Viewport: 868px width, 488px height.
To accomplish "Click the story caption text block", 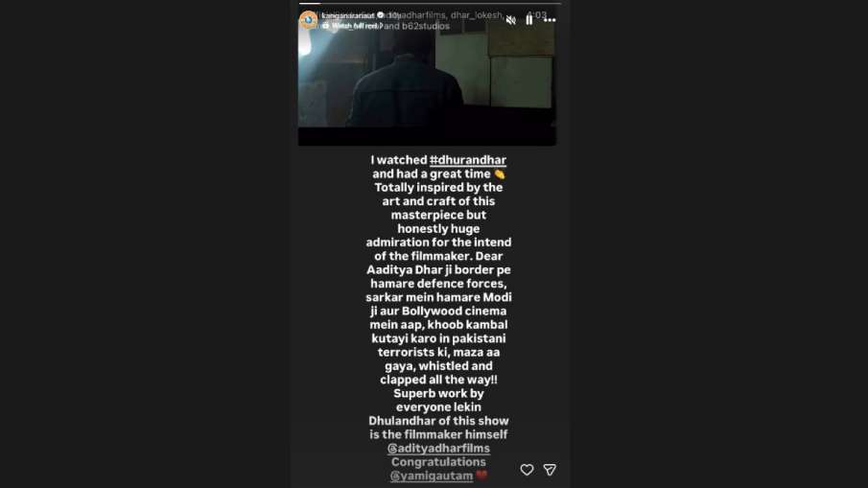I will click(438, 317).
